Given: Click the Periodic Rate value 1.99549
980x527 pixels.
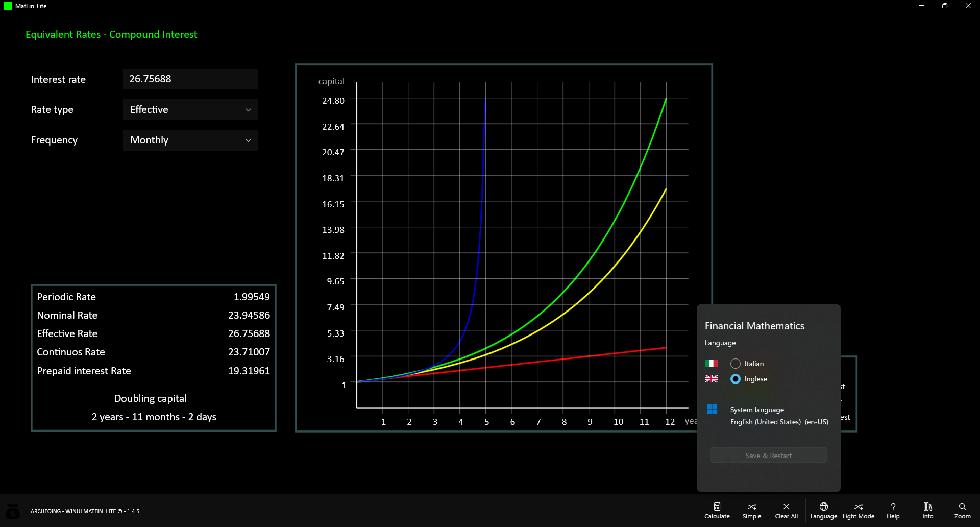Looking at the screenshot, I should (252, 297).
